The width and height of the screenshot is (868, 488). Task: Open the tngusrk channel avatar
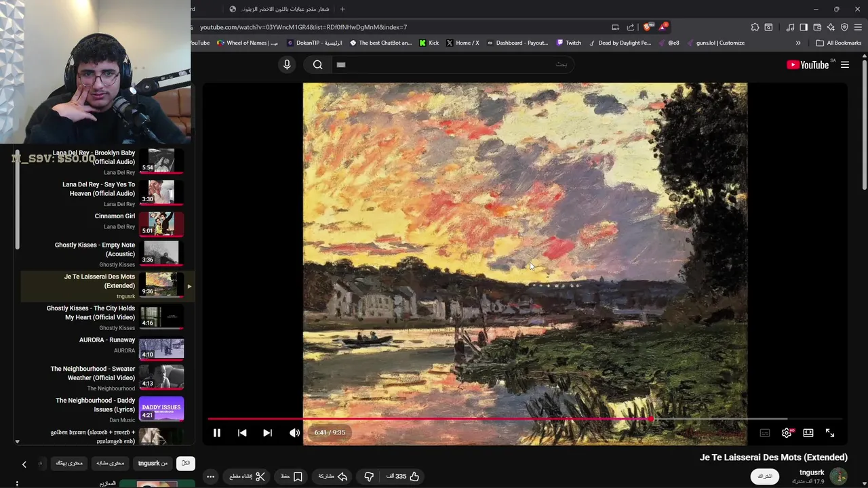[x=839, y=476]
